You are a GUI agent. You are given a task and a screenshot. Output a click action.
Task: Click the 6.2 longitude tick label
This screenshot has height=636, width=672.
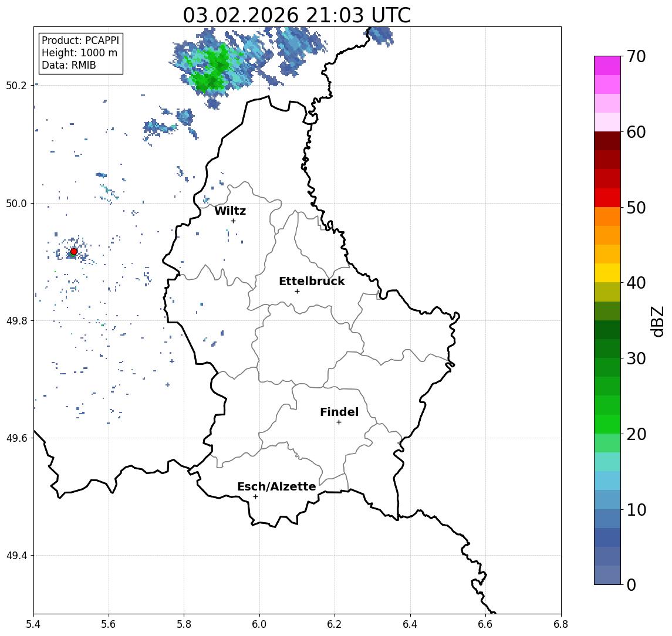[335, 624]
